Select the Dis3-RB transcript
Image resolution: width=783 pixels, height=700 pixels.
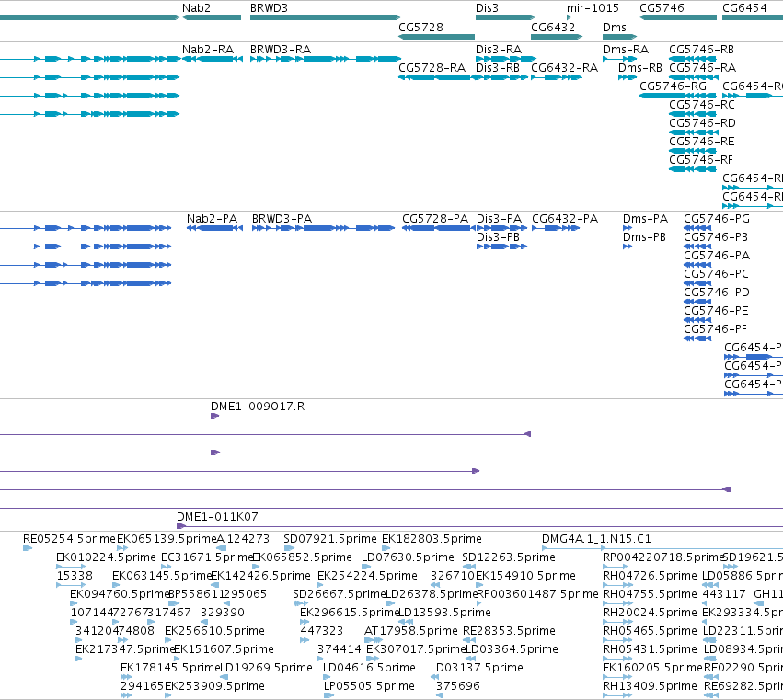(x=501, y=77)
